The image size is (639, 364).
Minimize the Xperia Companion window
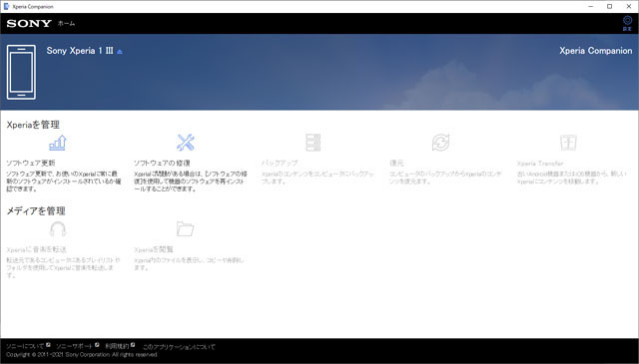tap(591, 7)
